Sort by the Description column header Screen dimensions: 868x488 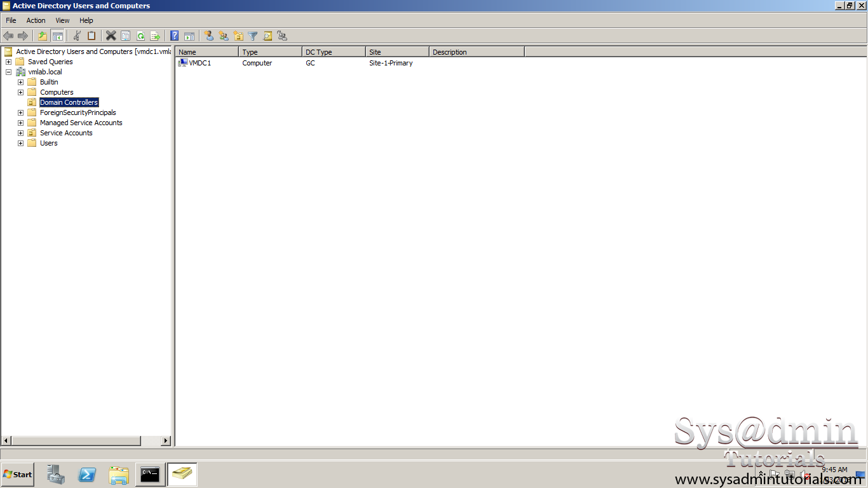477,52
